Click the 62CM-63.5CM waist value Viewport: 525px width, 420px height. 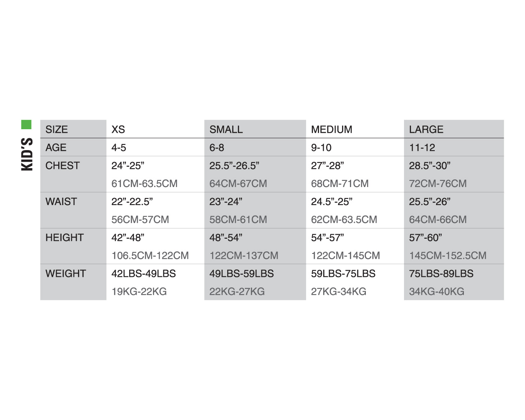(344, 219)
